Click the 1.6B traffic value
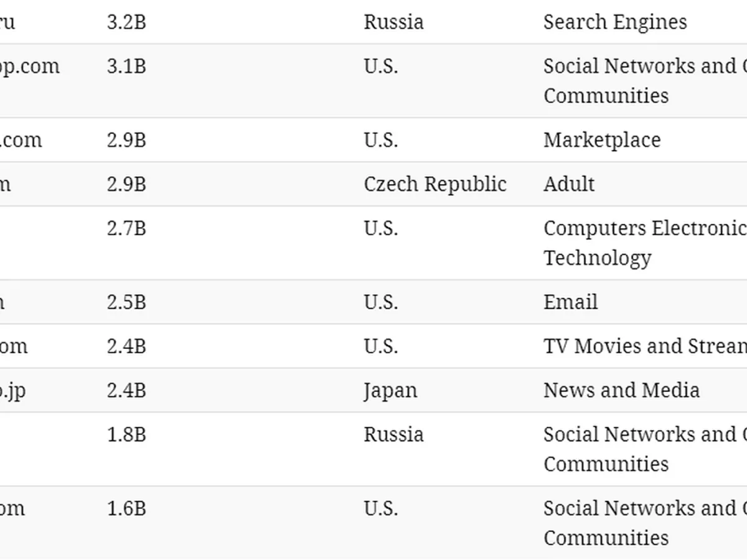This screenshot has height=560, width=747. point(126,508)
